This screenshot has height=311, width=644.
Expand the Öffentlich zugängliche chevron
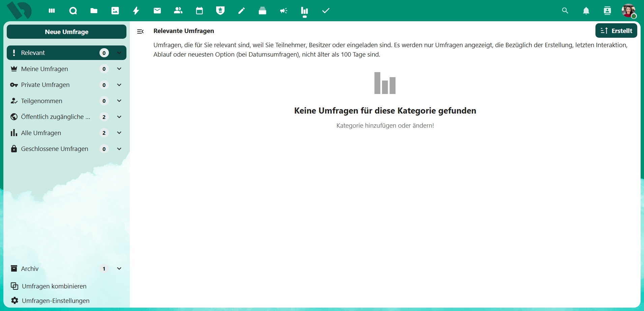[119, 117]
